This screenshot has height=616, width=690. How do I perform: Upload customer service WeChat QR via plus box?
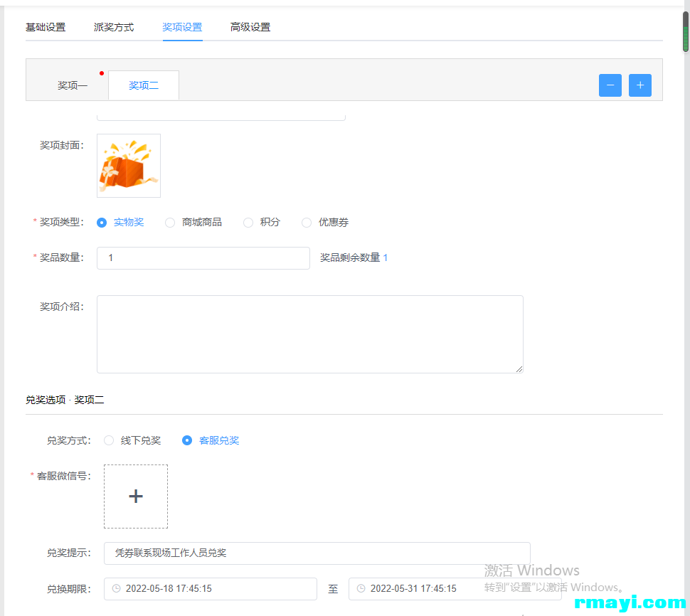(x=136, y=496)
